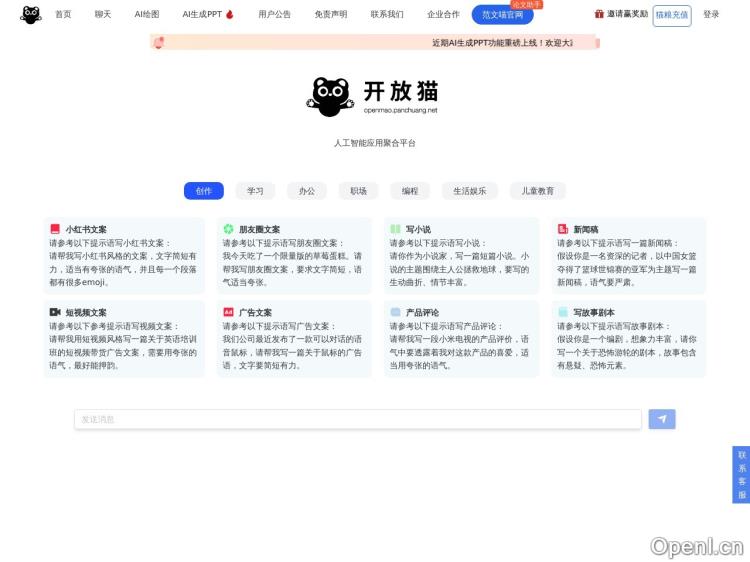Click the blue 范文喵官网 button
Viewport: 750px width, 562px height.
[x=503, y=15]
